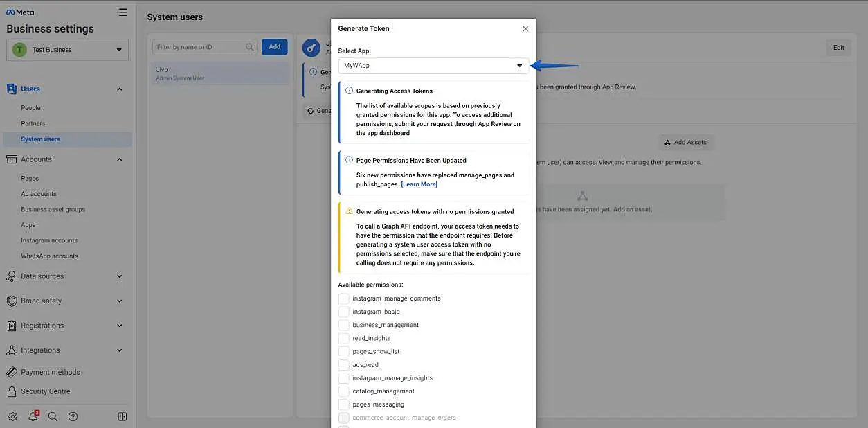Open WhatsApp accounts in sidebar

[49, 256]
